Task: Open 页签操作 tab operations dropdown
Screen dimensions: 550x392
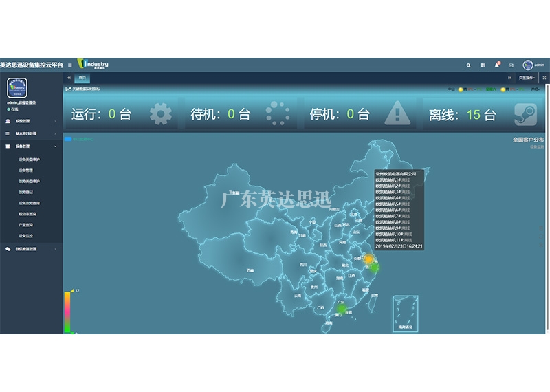Action: point(527,78)
